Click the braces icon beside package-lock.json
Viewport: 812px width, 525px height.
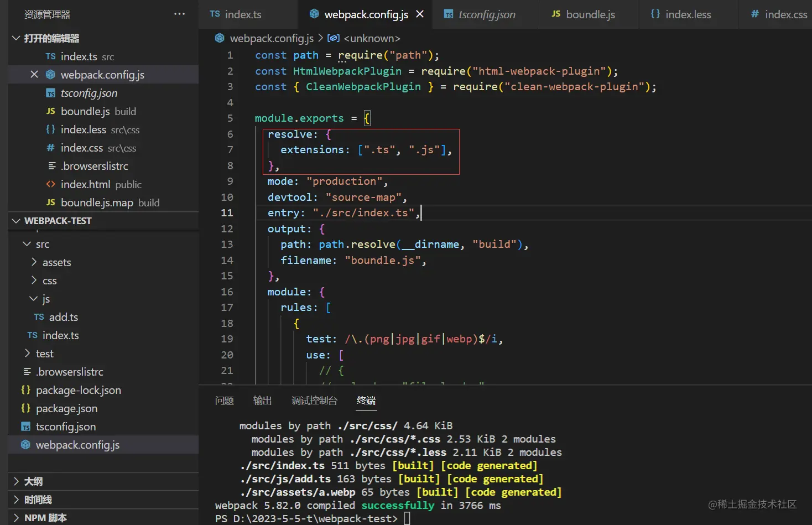[25, 389]
